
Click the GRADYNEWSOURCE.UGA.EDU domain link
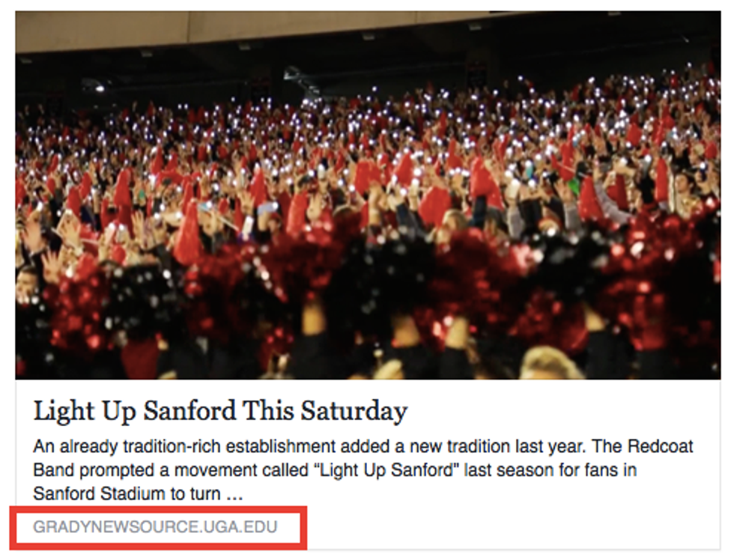pos(155,527)
